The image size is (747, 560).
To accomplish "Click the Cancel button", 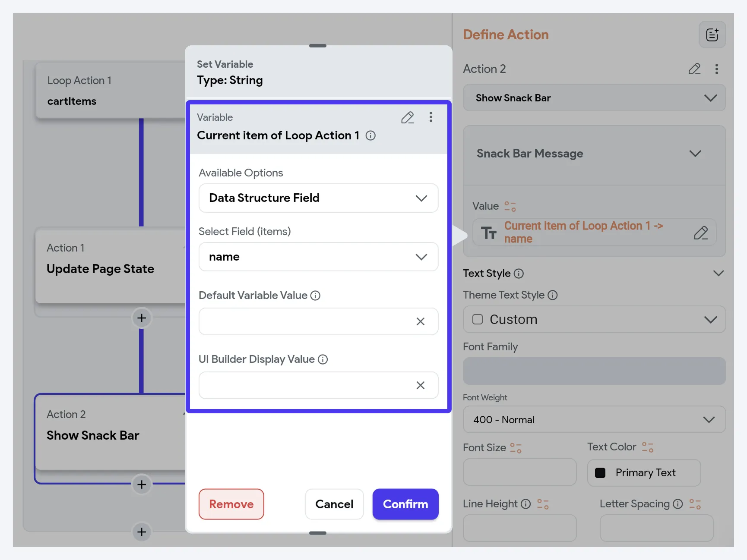I will [x=334, y=504].
